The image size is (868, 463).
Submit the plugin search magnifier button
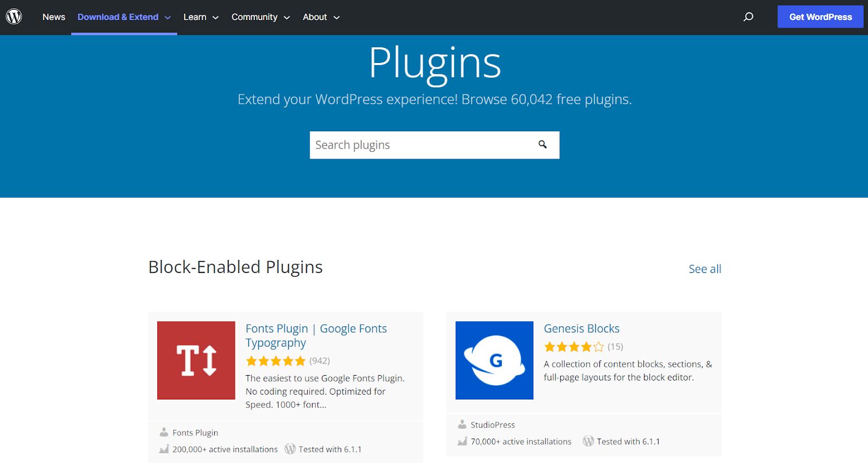542,144
